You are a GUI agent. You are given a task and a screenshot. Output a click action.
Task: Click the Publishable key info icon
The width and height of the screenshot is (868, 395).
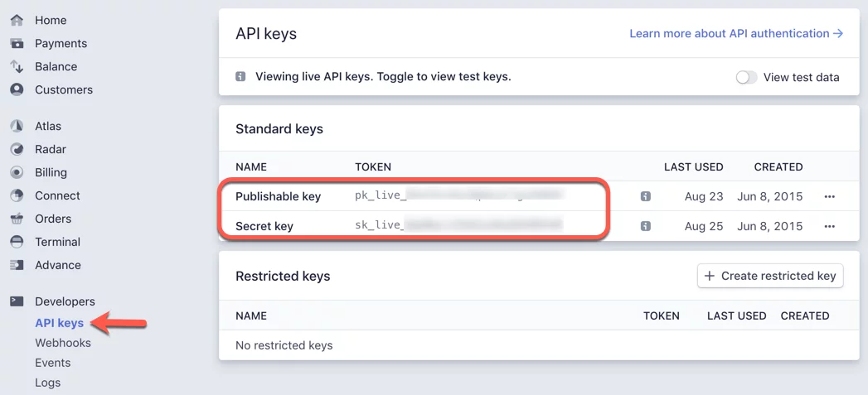(645, 196)
